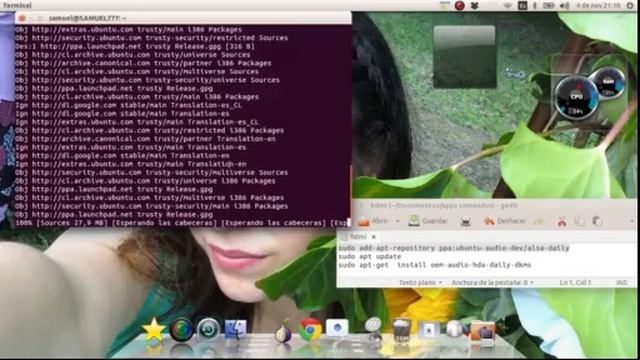Close the hdmi tab in gedit
Viewport: 640px width, 360px height.
click(373, 237)
